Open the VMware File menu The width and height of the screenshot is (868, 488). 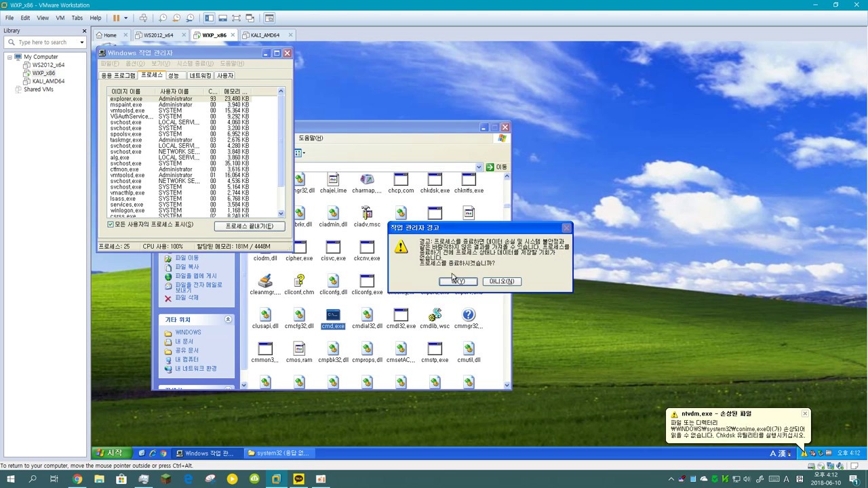[x=9, y=18]
